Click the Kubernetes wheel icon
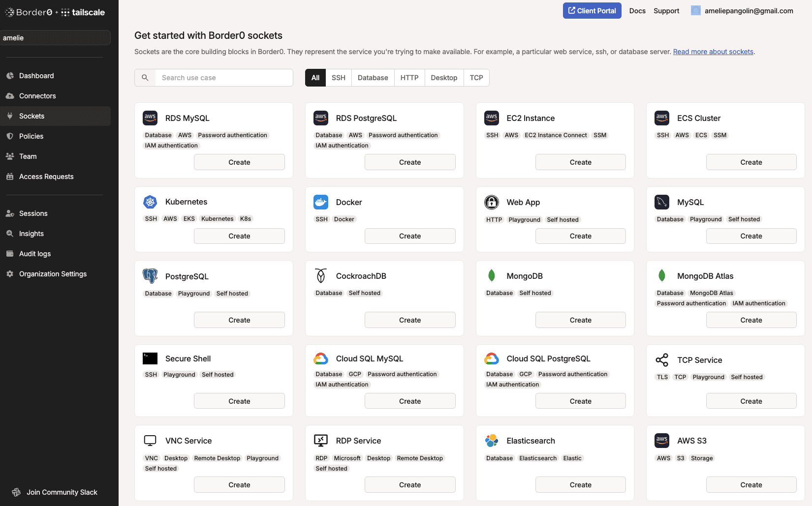Image resolution: width=812 pixels, height=506 pixels. [150, 202]
